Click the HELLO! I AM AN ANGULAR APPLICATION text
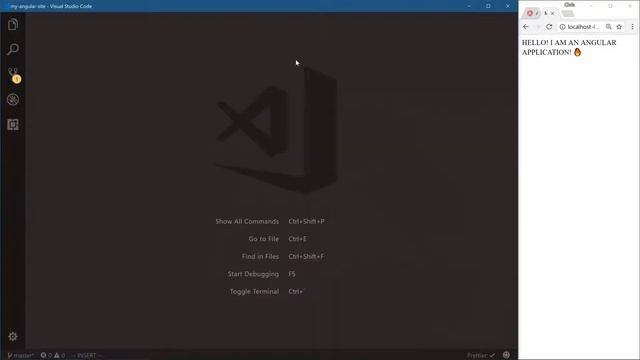This screenshot has width=640, height=360. [569, 47]
